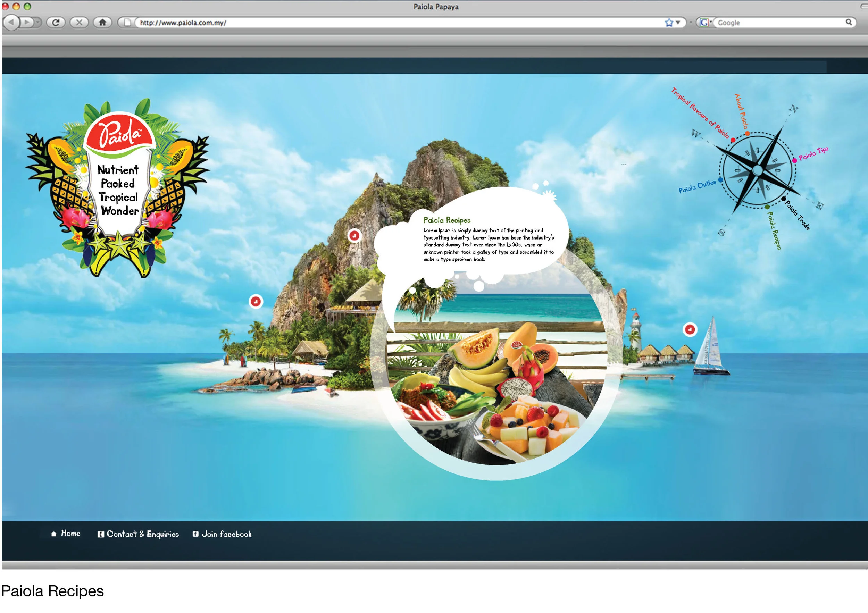Click the Facebook icon in the footer
Screen dimensions: 868x613
[195, 534]
